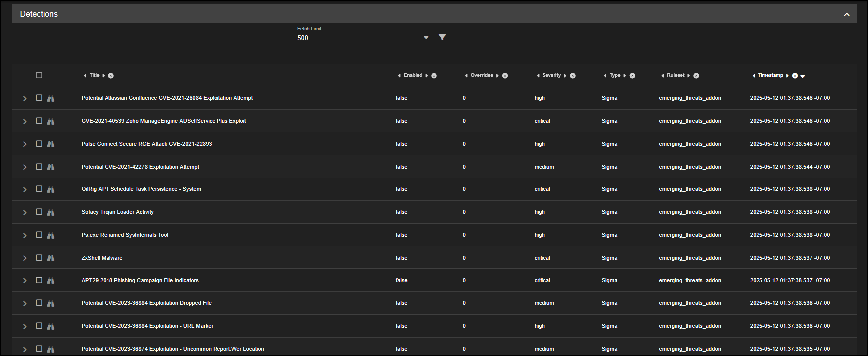Collapse the Detections panel with the chevron
The image size is (868, 356).
coord(846,14)
